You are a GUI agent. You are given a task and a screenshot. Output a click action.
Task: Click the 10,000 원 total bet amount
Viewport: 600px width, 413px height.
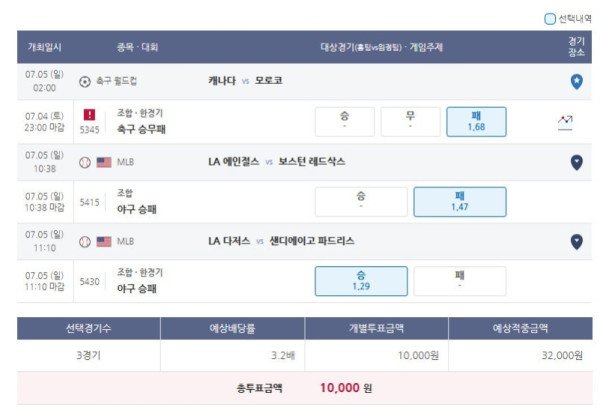pyautogui.click(x=346, y=388)
